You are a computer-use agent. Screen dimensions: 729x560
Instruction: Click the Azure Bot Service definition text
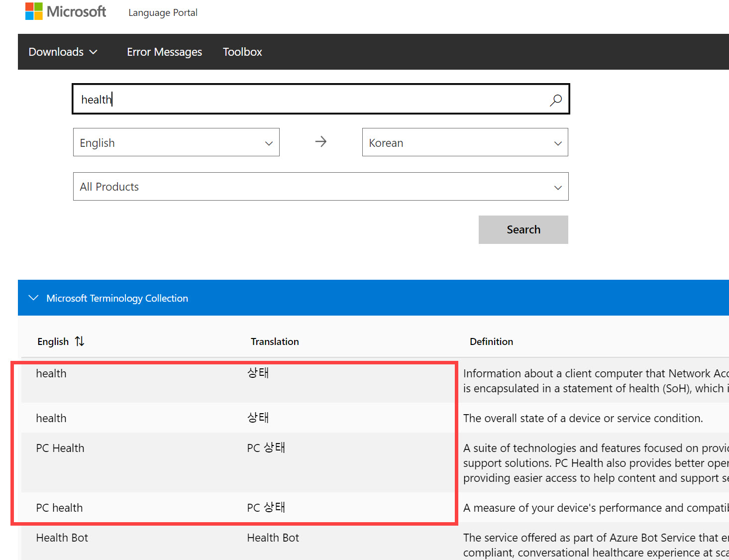pyautogui.click(x=596, y=545)
